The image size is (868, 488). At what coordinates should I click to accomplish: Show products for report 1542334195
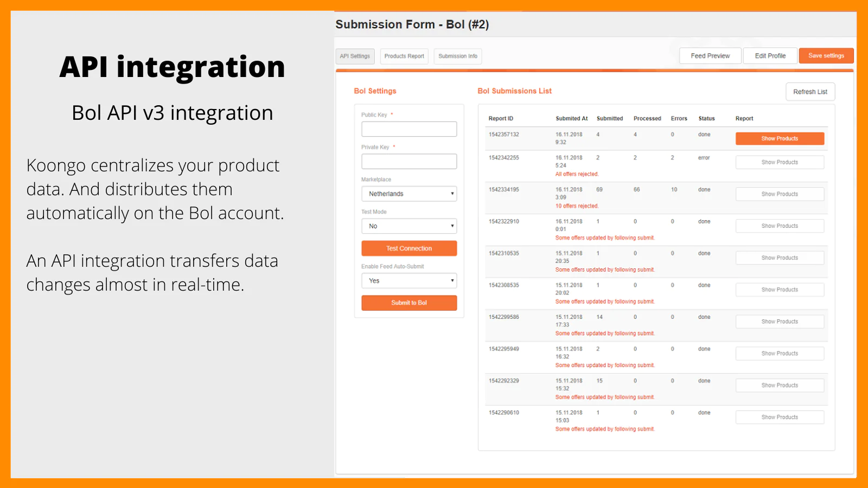(x=780, y=194)
